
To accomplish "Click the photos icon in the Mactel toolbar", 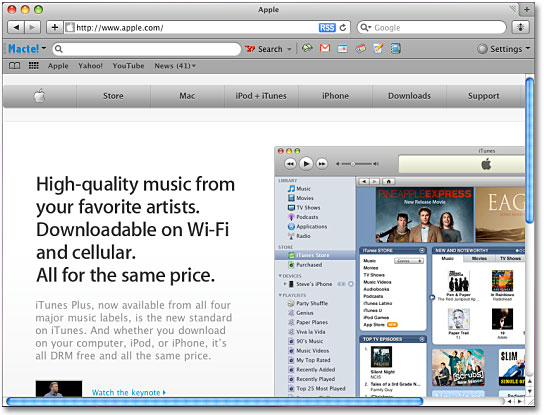I will click(x=360, y=49).
